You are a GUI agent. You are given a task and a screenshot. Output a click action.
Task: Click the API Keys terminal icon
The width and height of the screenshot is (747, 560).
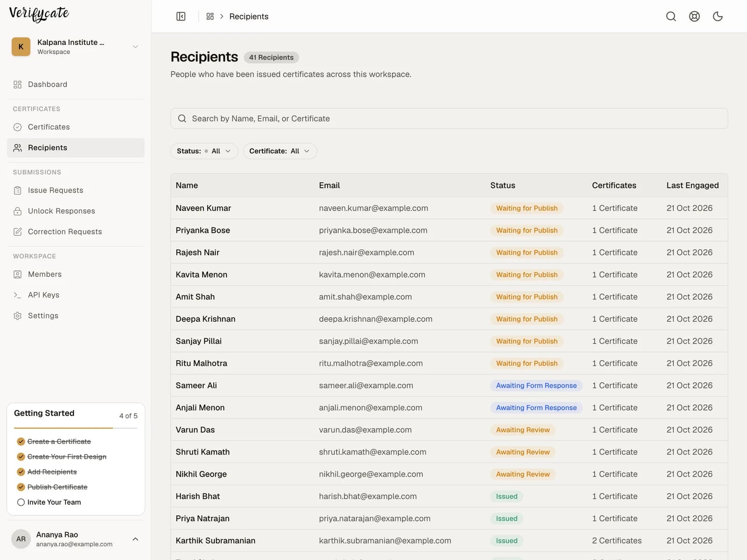(x=18, y=295)
